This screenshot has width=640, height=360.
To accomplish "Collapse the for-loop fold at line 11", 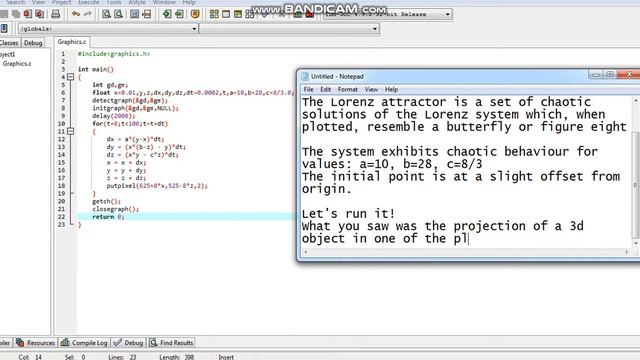I will 70,131.
